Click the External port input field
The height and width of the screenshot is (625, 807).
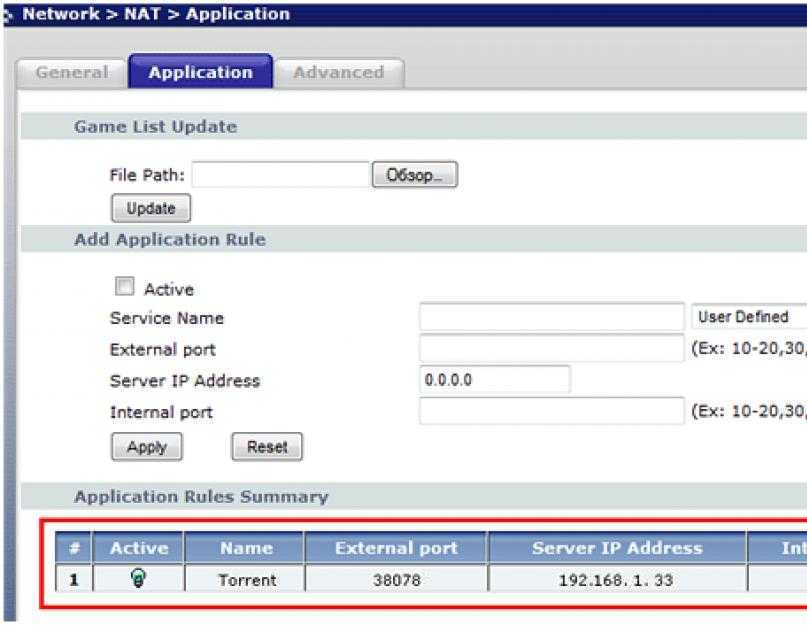552,348
